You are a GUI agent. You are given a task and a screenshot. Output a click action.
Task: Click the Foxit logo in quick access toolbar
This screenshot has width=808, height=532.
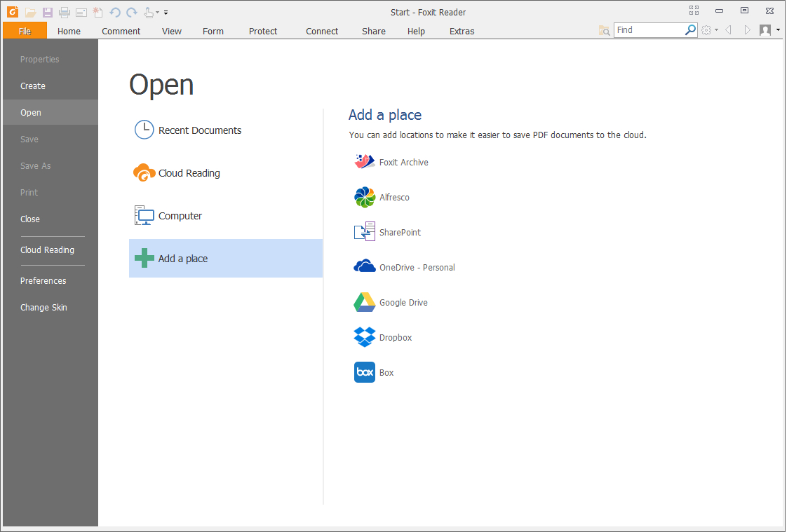(x=13, y=12)
